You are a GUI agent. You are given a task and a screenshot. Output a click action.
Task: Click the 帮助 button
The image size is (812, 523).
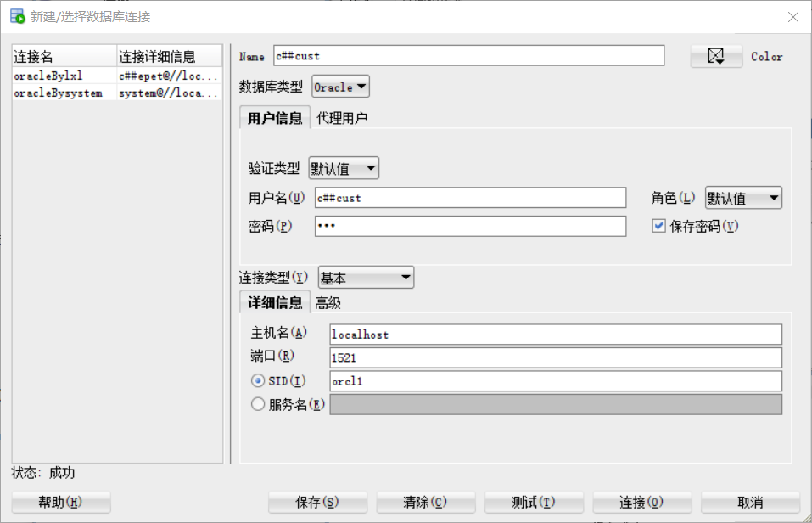click(61, 502)
